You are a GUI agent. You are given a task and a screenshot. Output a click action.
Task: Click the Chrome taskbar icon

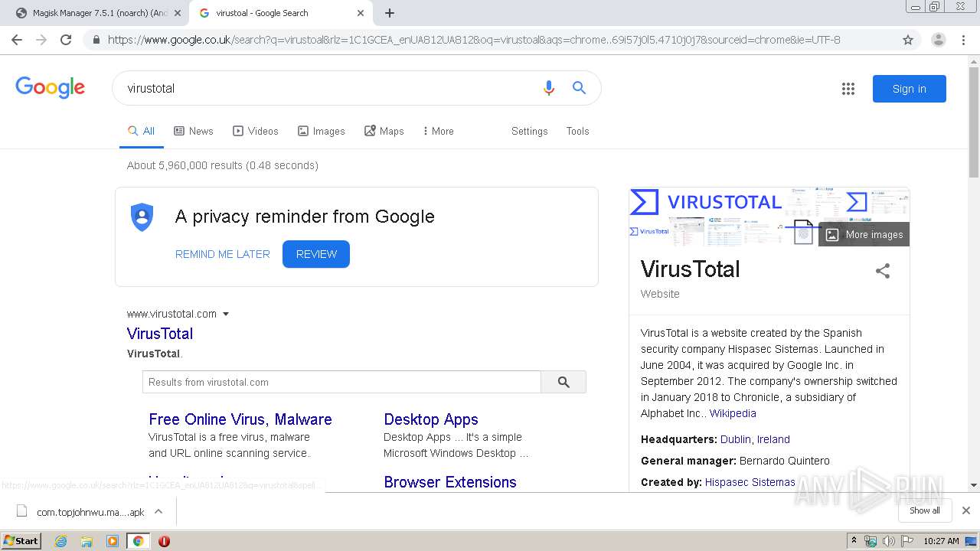click(138, 541)
